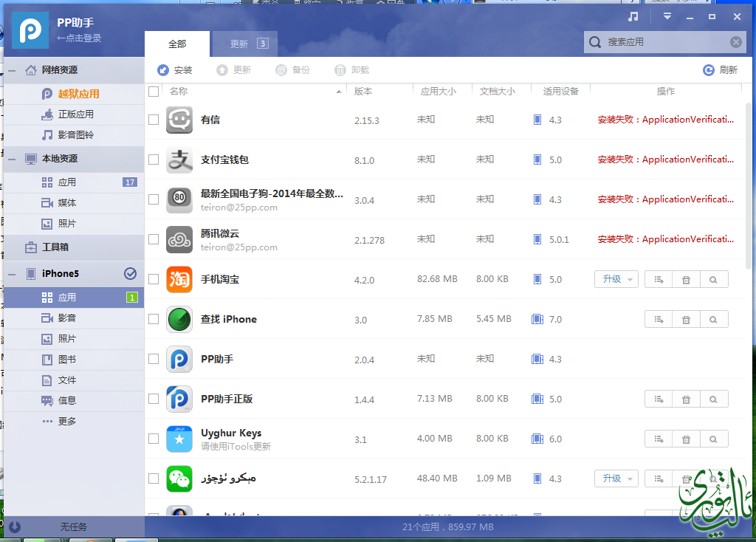Click the green WeChat app icon
756x542 pixels.
pos(179,478)
